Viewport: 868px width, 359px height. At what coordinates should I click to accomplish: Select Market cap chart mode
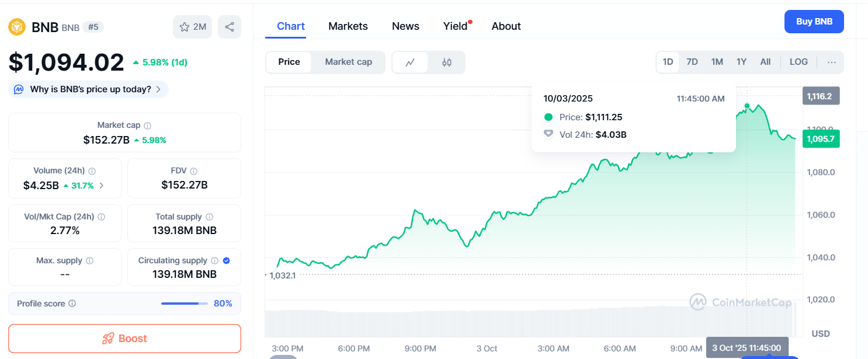coord(349,62)
